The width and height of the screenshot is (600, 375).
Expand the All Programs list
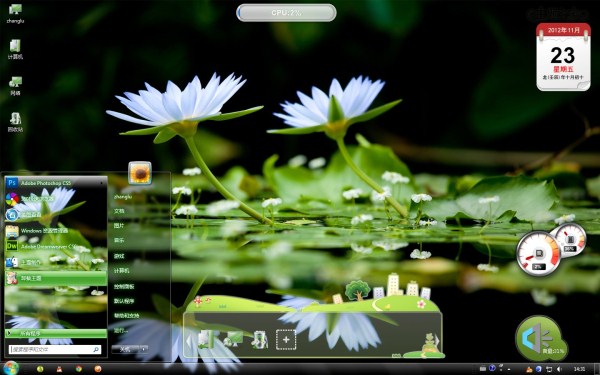tap(55, 333)
